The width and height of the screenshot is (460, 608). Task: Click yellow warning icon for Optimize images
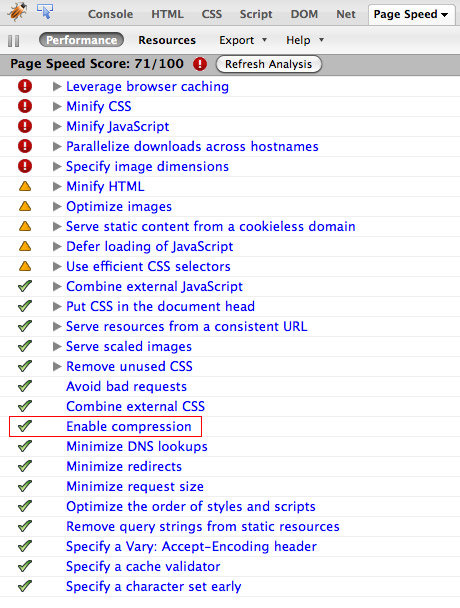(x=25, y=206)
